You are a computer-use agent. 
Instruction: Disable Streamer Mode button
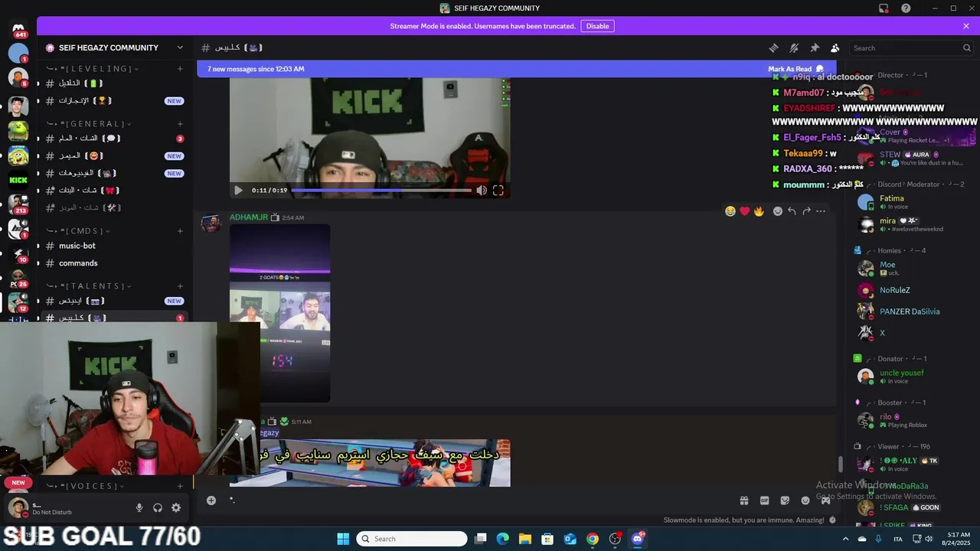tap(597, 26)
